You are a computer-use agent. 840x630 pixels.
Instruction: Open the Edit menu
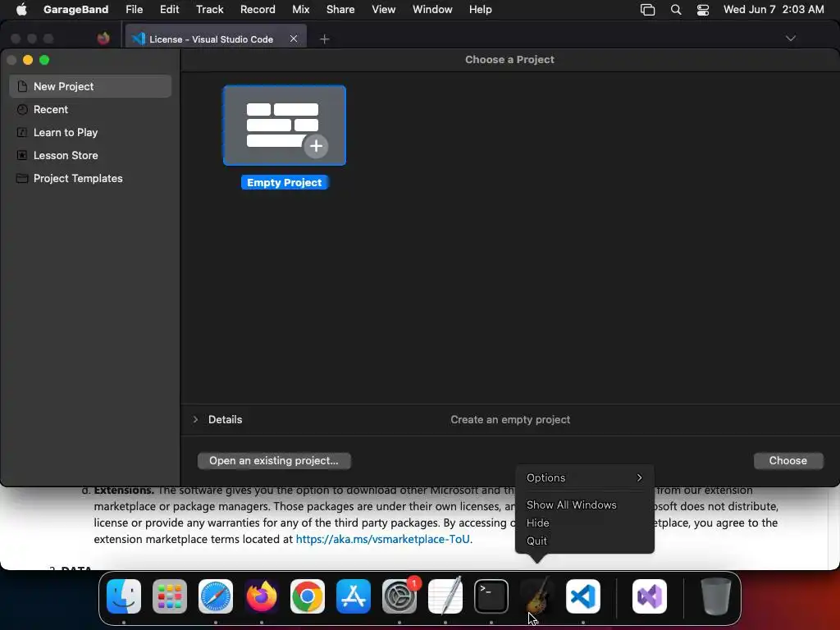click(169, 10)
